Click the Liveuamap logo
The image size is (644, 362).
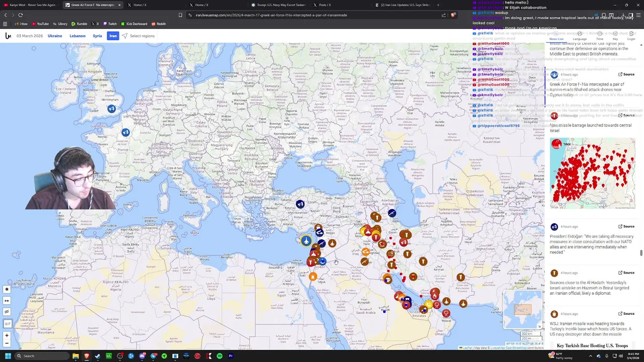pyautogui.click(x=8, y=36)
